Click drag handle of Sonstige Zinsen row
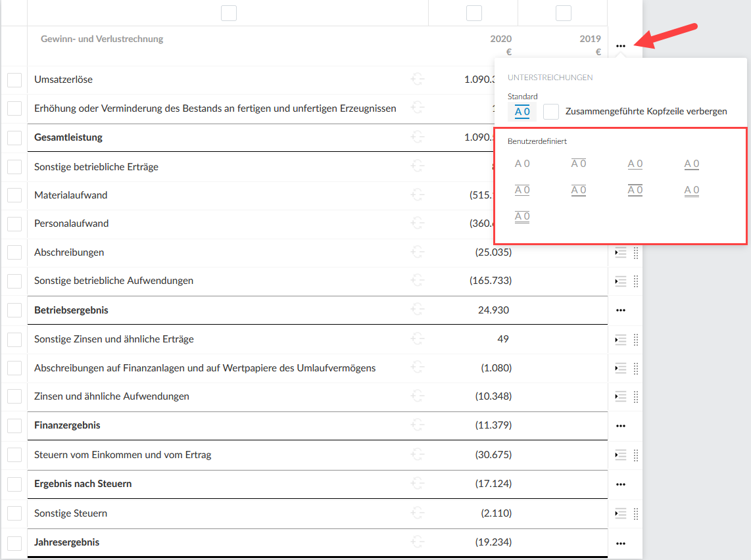The image size is (751, 560). (x=636, y=340)
